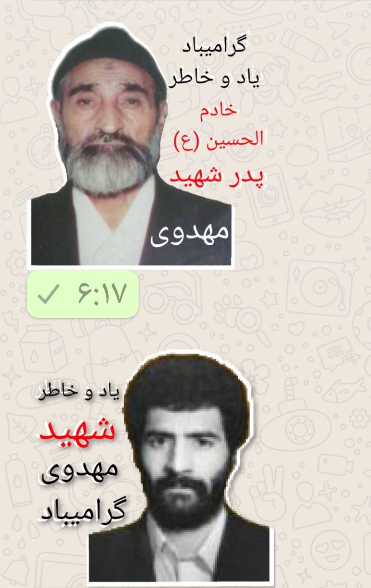371x588 pixels.
Task: Tap the black 'مهدوی' text on bottom sticker
Action: click(79, 471)
